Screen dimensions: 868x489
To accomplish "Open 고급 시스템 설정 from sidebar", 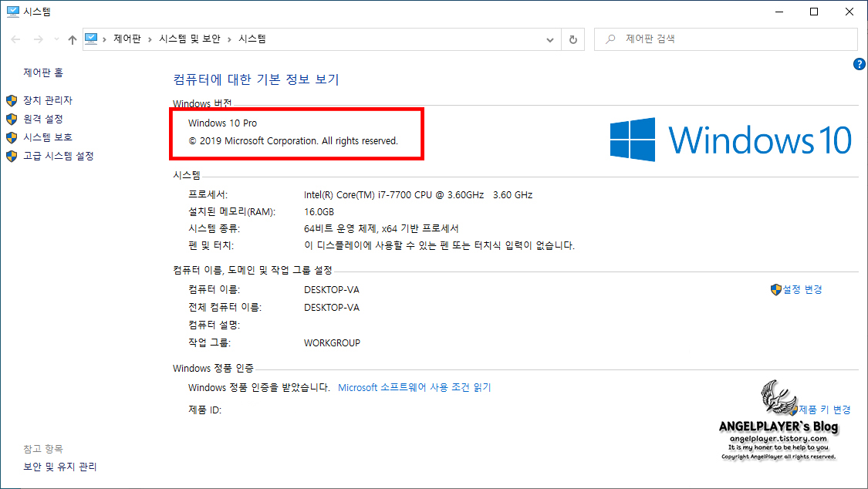I will 58,156.
